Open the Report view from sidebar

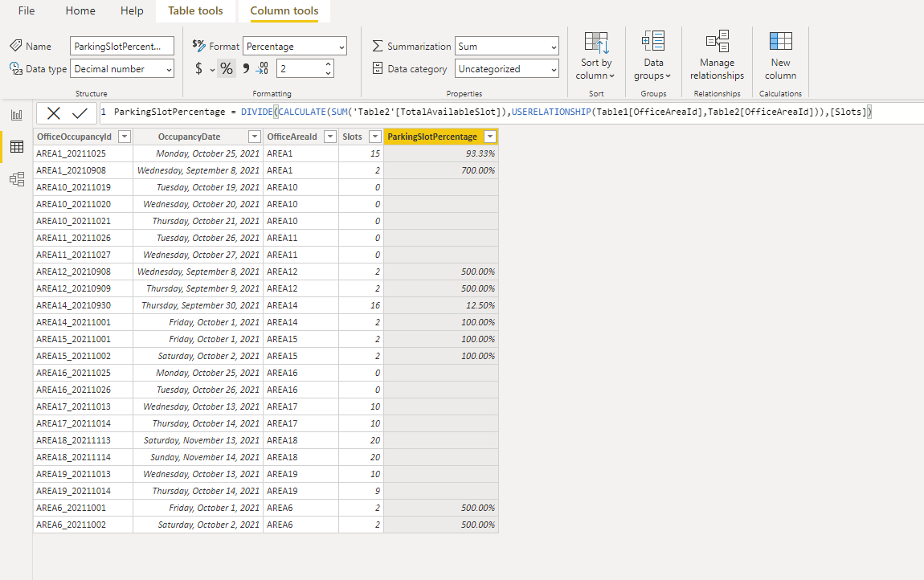17,115
